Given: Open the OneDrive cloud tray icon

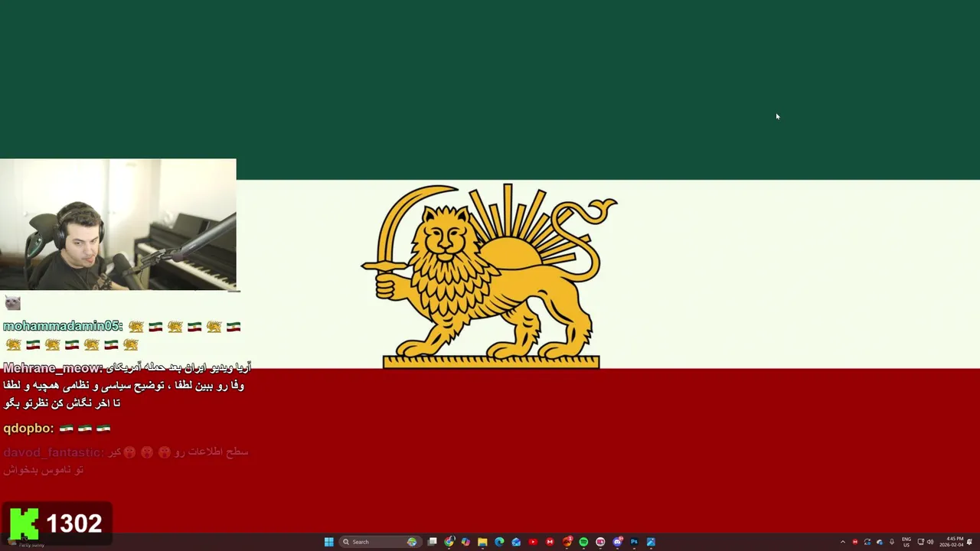Looking at the screenshot, I should click(880, 542).
